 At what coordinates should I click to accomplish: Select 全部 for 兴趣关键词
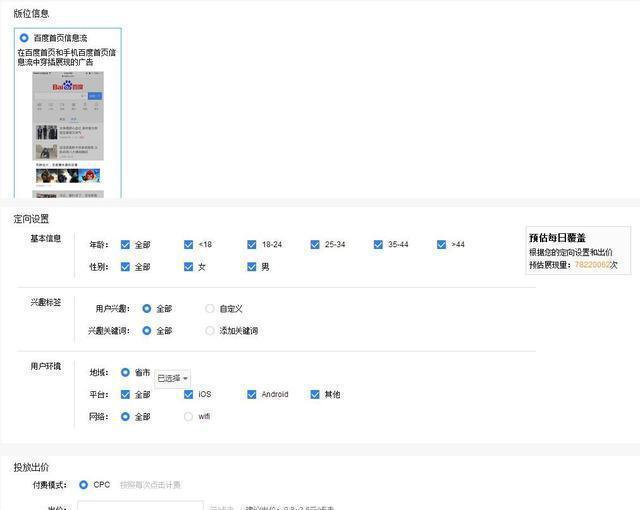(x=147, y=330)
